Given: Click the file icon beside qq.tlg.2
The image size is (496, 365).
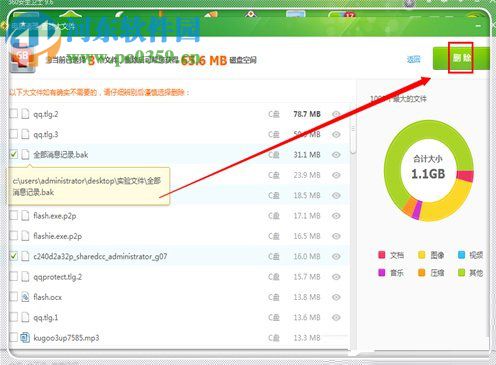Looking at the screenshot, I should point(25,114).
